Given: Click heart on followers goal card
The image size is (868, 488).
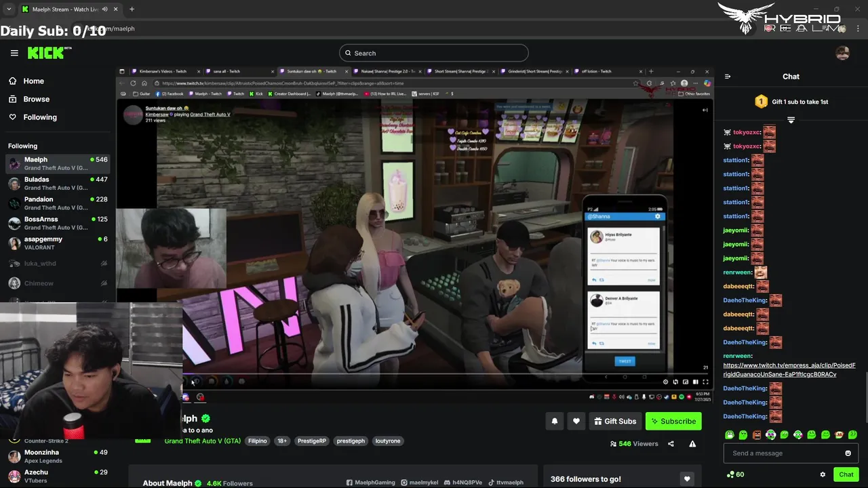Looking at the screenshot, I should (x=687, y=479).
